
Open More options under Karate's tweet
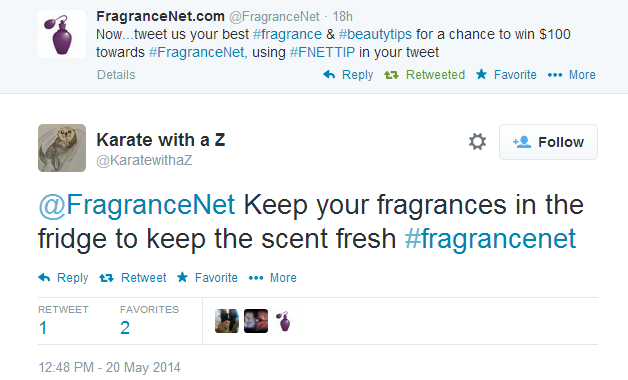pyautogui.click(x=273, y=277)
